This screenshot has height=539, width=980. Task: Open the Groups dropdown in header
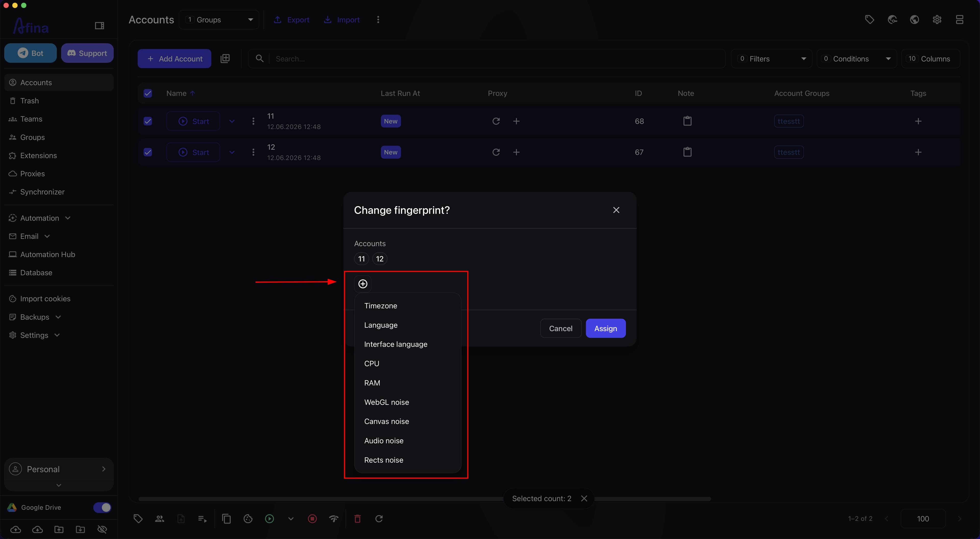tap(219, 19)
